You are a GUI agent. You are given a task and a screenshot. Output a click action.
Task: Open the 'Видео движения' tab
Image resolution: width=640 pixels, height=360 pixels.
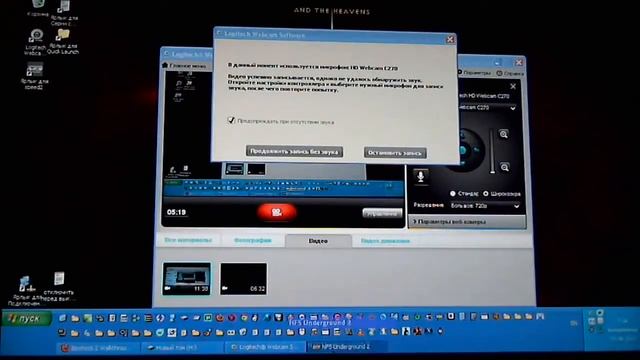point(385,241)
